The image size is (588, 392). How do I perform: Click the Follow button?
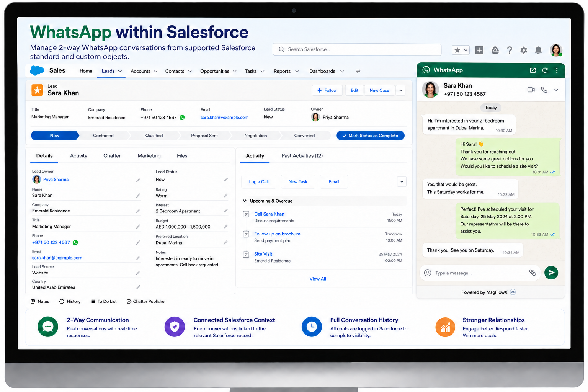pos(327,90)
